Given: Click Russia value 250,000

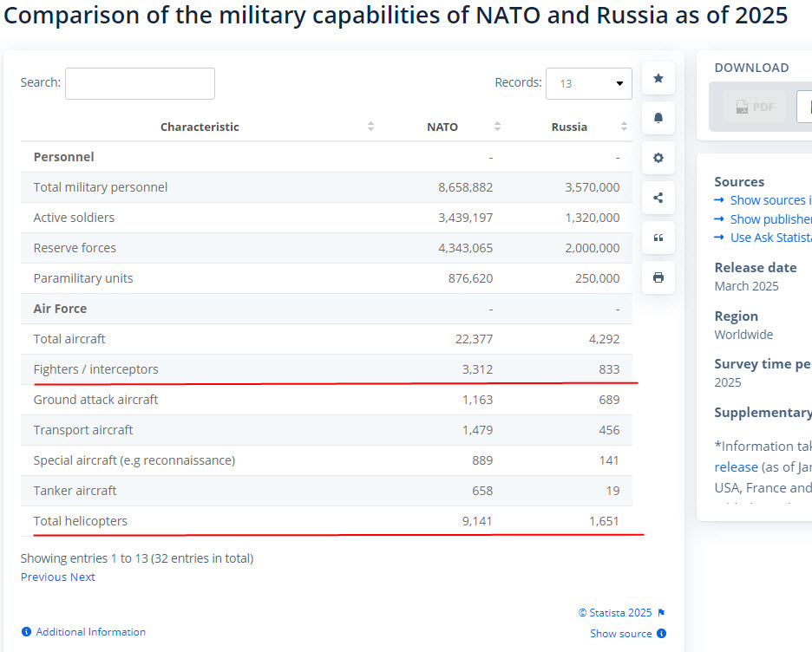Looking at the screenshot, I should pos(597,278).
